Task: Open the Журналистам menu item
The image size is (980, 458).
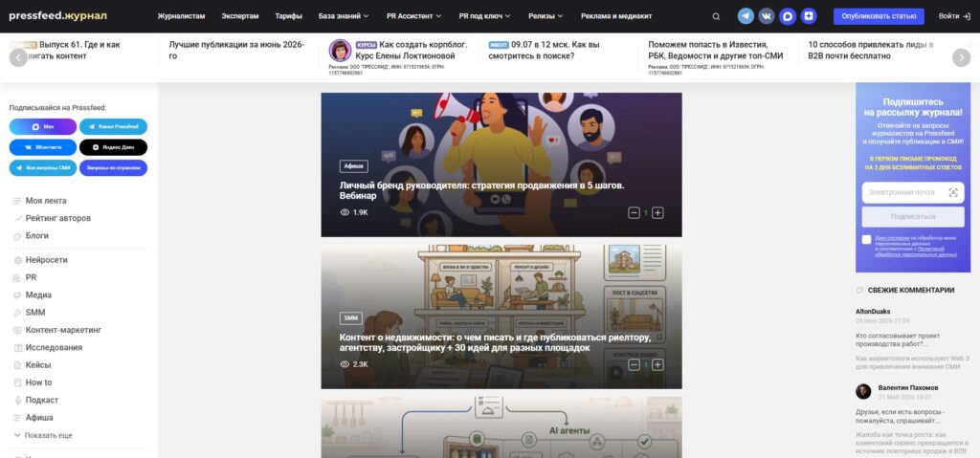Action: point(181,16)
